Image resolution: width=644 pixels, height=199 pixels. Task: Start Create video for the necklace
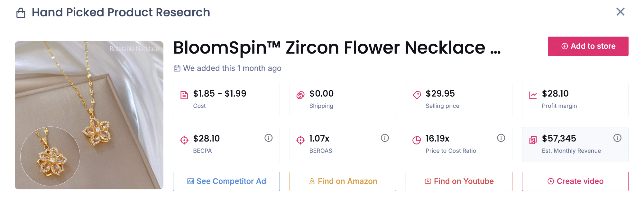tap(575, 181)
